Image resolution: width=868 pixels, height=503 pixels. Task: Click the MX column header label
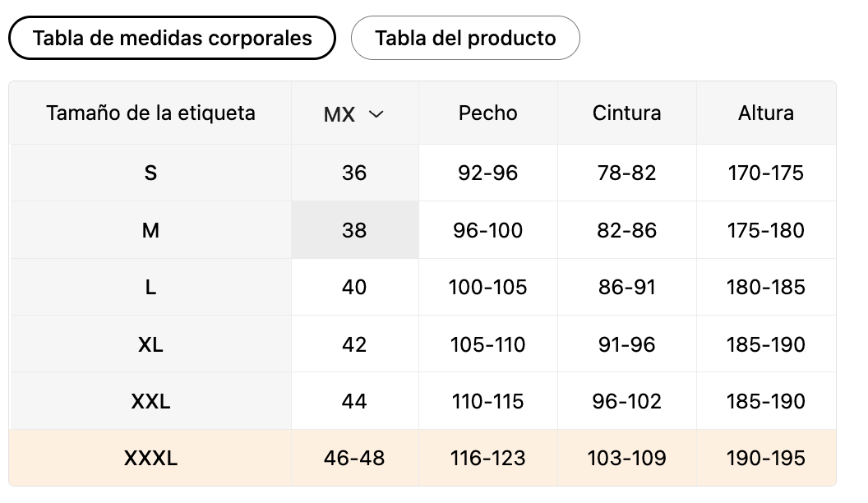339,114
